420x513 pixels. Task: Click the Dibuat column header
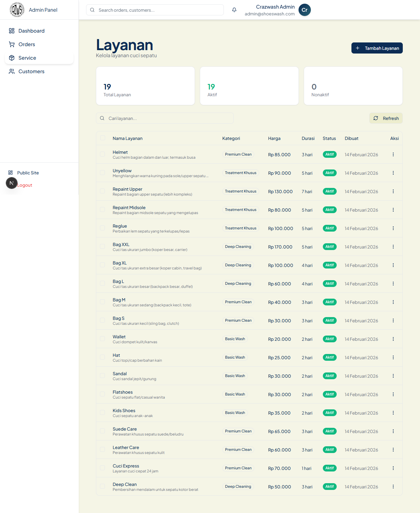[x=351, y=138]
